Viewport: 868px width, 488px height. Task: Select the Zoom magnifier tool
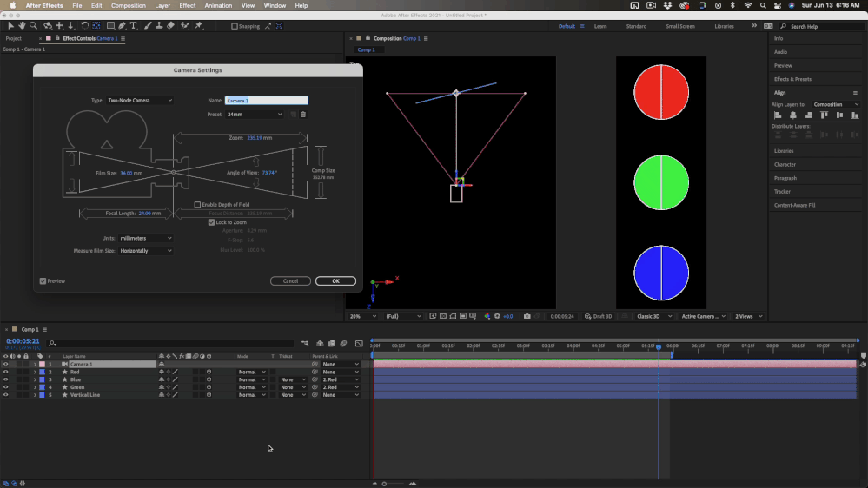33,26
